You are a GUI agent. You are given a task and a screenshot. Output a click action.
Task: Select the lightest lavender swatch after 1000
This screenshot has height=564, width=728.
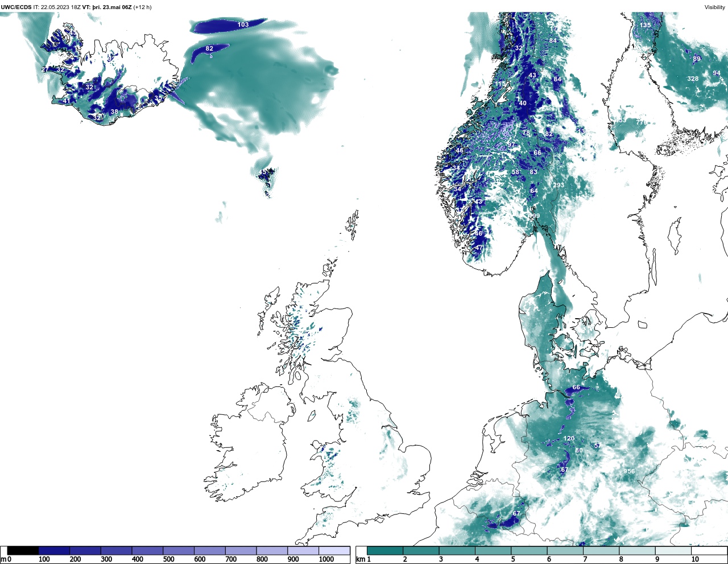(334, 551)
